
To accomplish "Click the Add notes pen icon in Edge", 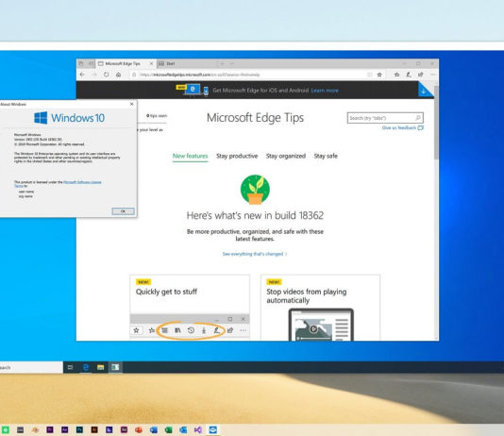I will (x=409, y=75).
